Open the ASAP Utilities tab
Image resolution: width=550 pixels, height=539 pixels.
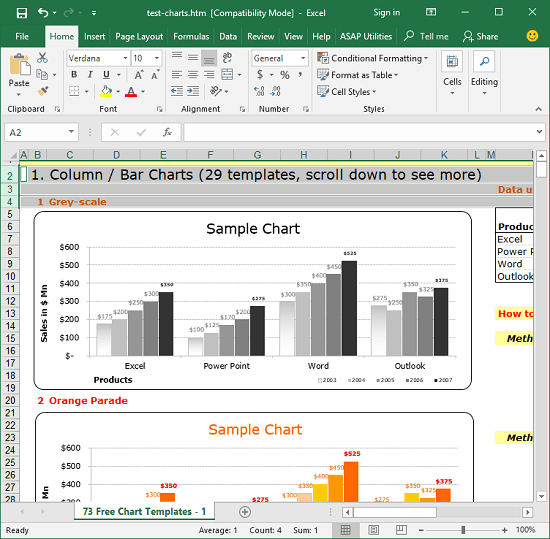(x=365, y=36)
